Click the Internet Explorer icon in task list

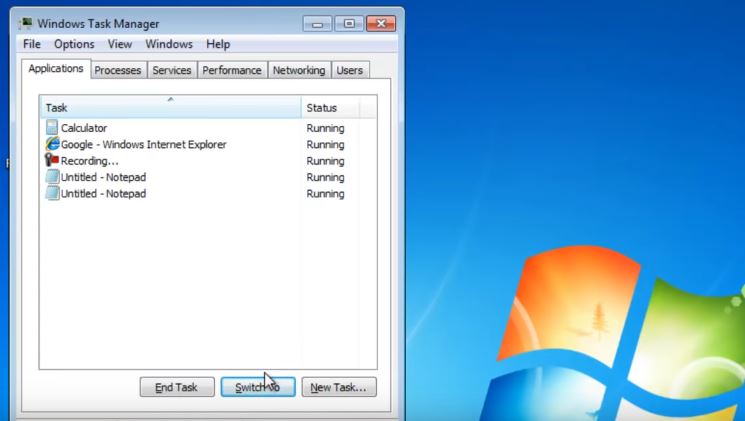tap(52, 144)
